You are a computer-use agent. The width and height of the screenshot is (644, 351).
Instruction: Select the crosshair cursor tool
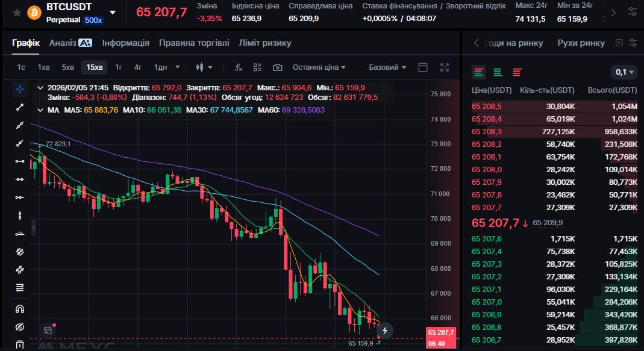point(20,89)
